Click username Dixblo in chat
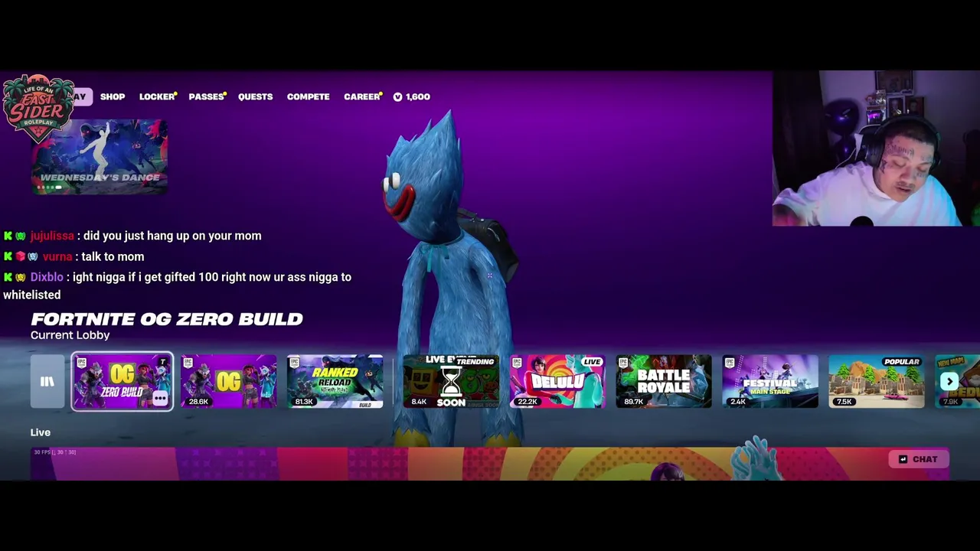Image resolution: width=980 pixels, height=551 pixels. 47,277
